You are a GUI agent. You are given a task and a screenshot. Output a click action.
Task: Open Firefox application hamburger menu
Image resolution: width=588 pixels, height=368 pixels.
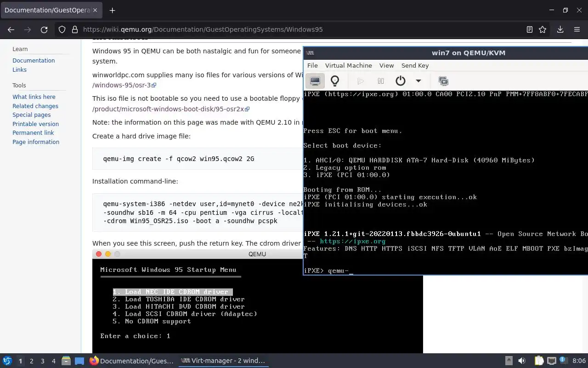click(577, 29)
